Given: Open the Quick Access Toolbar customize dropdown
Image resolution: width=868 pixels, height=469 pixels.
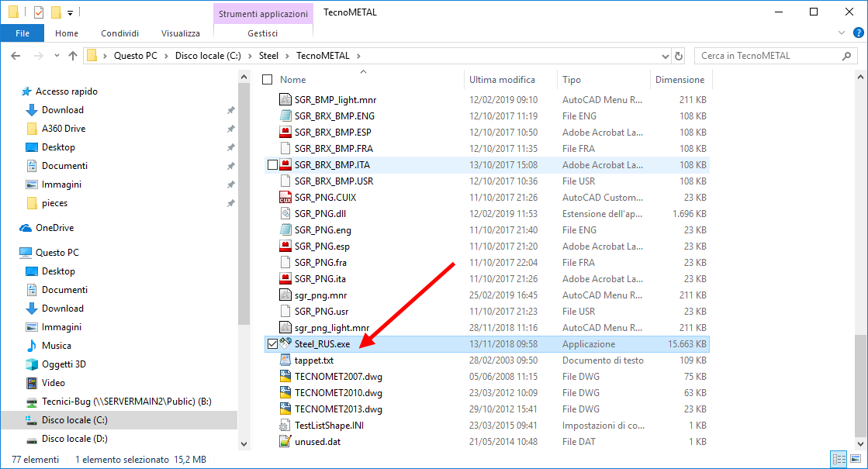Looking at the screenshot, I should (71, 12).
